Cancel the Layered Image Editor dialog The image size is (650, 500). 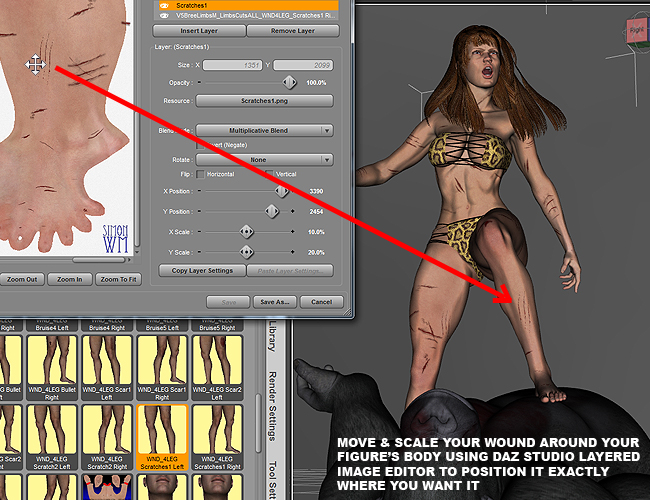322,302
